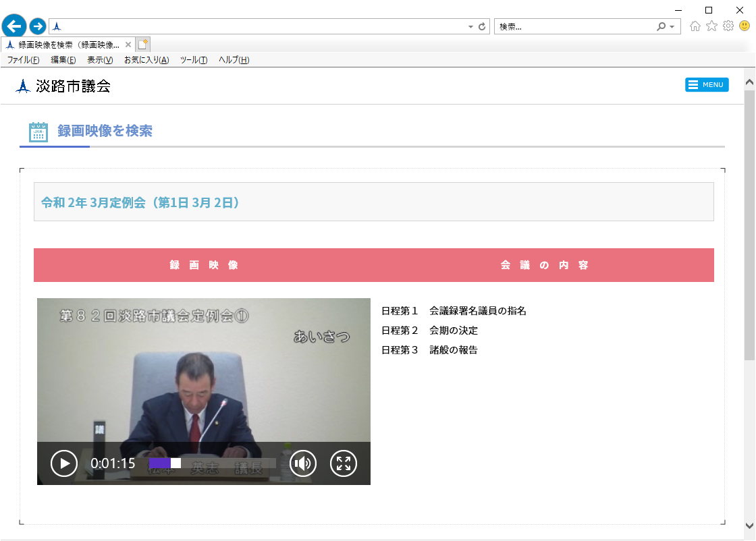Go forward with the browser forward arrow
This screenshot has height=541, width=756.
[38, 26]
